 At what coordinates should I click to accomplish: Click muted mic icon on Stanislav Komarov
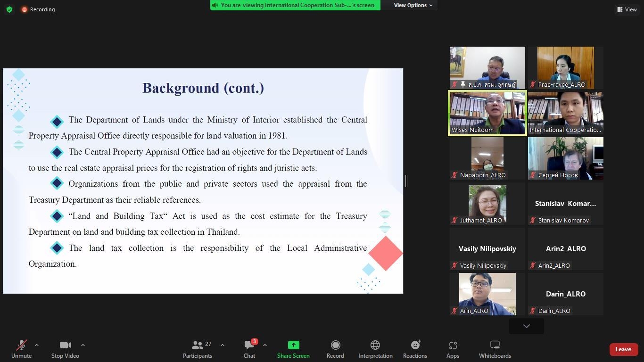click(x=533, y=221)
